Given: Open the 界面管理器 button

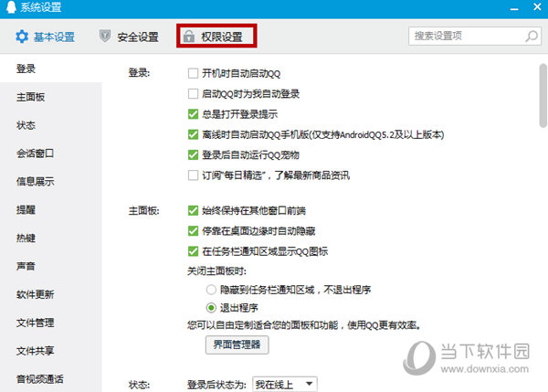Looking at the screenshot, I should tap(237, 344).
